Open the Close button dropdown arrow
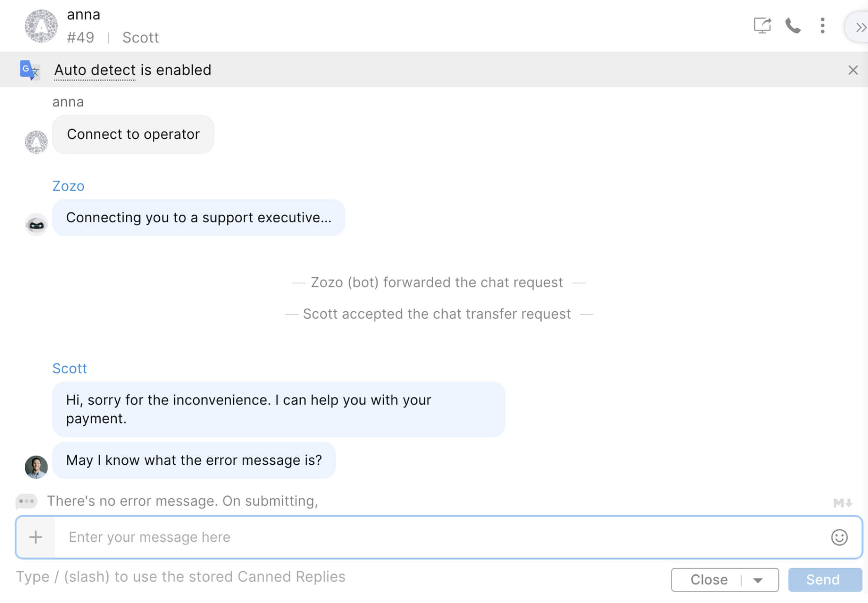The width and height of the screenshot is (868, 603). 758,580
